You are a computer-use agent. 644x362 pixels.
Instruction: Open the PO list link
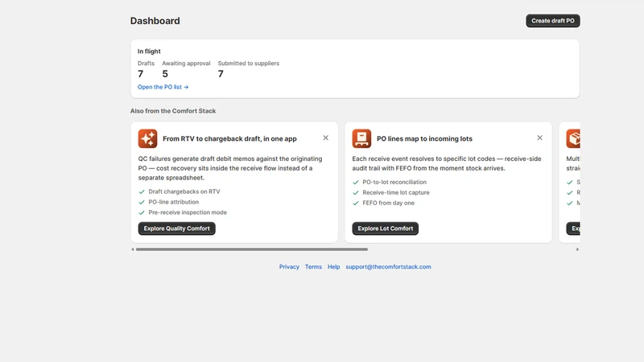[x=163, y=87]
